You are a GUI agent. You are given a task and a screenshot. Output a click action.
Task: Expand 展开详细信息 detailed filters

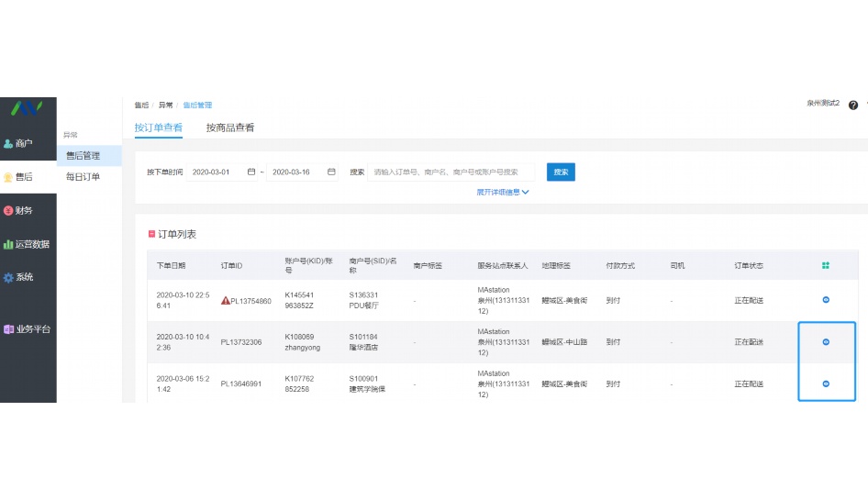[x=502, y=192]
